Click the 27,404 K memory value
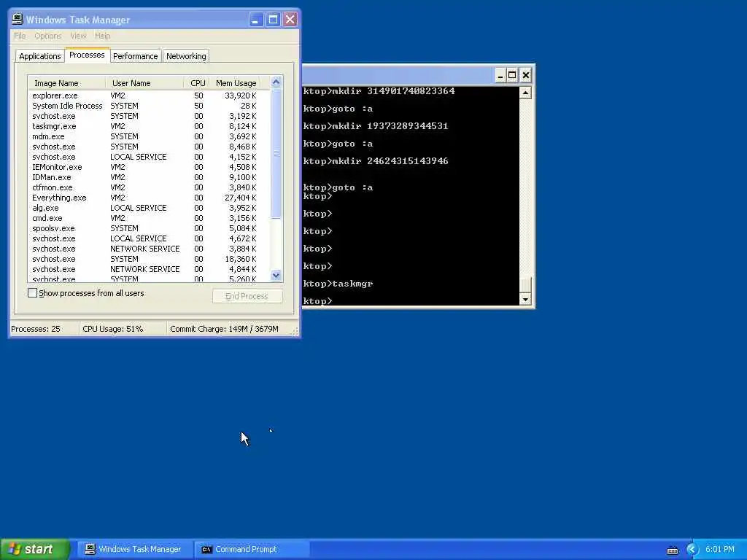This screenshot has height=560, width=747. coord(241,198)
